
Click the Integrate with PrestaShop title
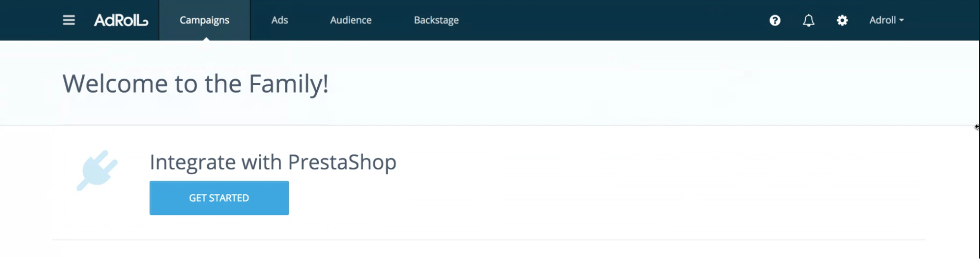(273, 163)
